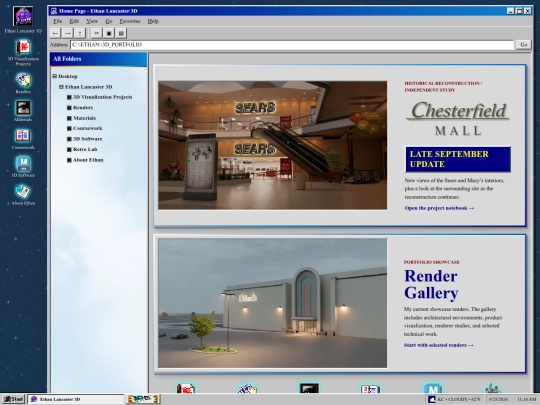Click the fourth toolbar button after the separator
Viewport: 540px width, 405px height.
(96, 33)
